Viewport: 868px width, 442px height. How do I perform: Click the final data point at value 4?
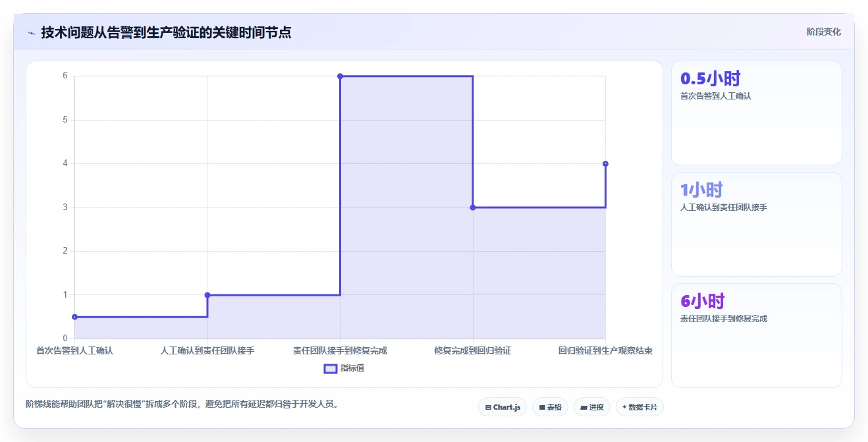point(605,164)
